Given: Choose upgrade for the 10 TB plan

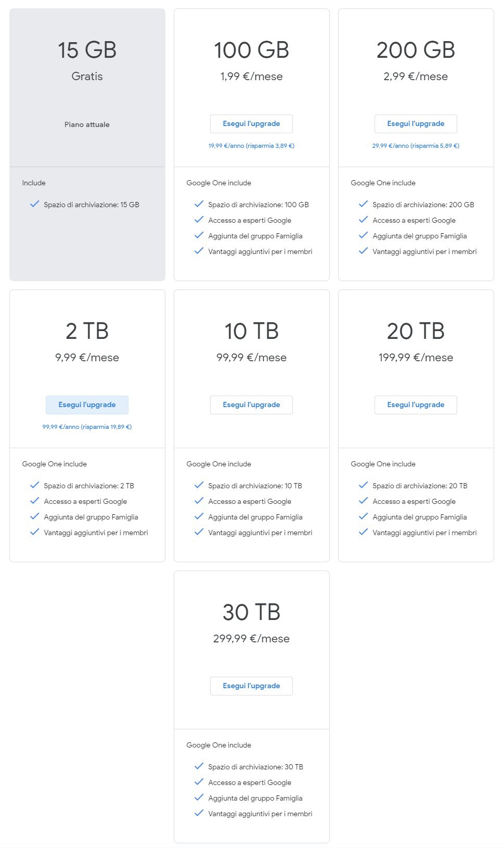Looking at the screenshot, I should tap(251, 405).
